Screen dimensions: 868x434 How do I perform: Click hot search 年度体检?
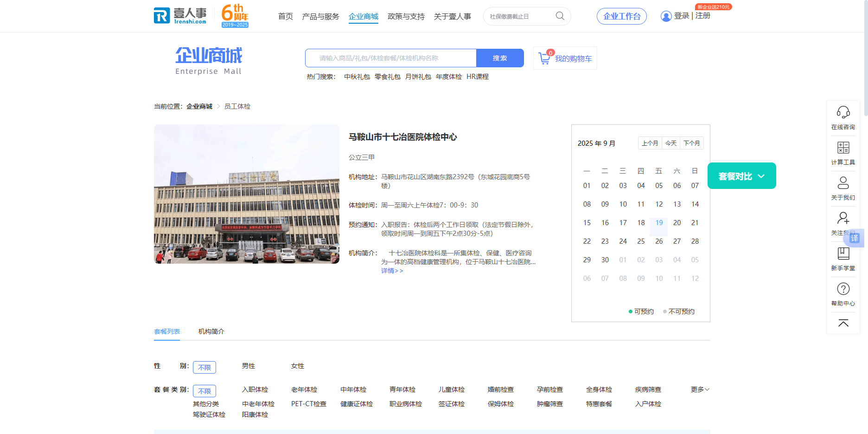449,77
